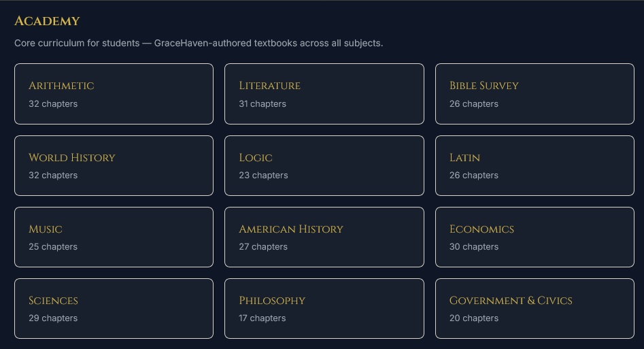Open the Literature textbook card
Viewport: 644px width, 349px height.
[324, 94]
